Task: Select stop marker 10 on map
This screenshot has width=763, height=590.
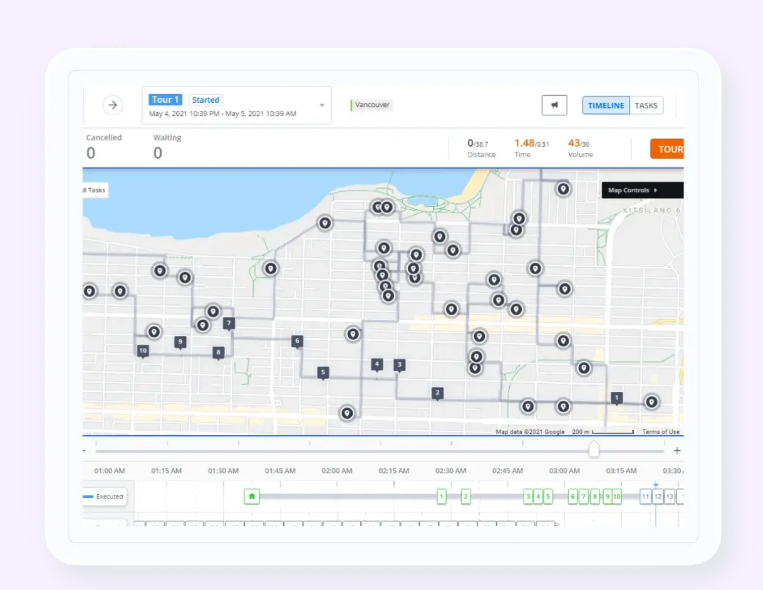Action: tap(143, 351)
